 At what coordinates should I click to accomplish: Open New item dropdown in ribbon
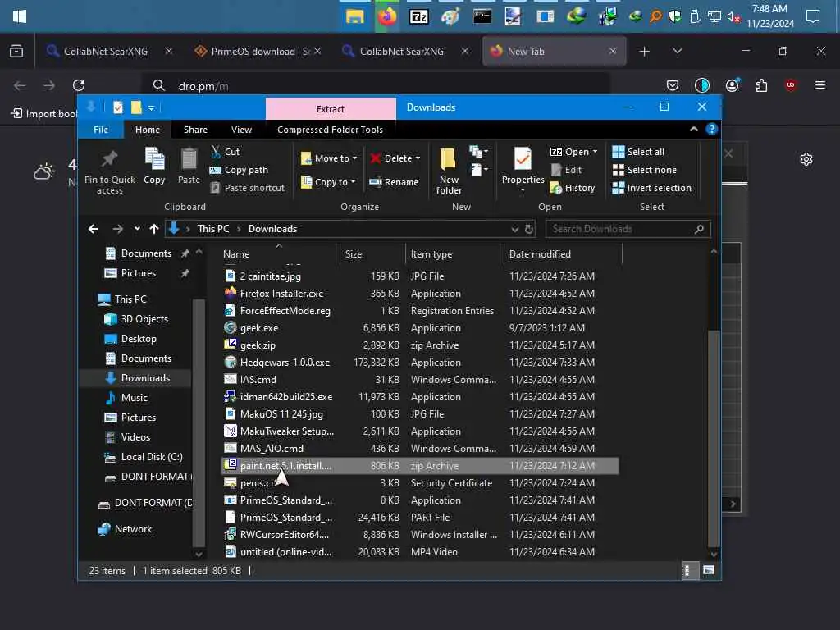point(478,152)
